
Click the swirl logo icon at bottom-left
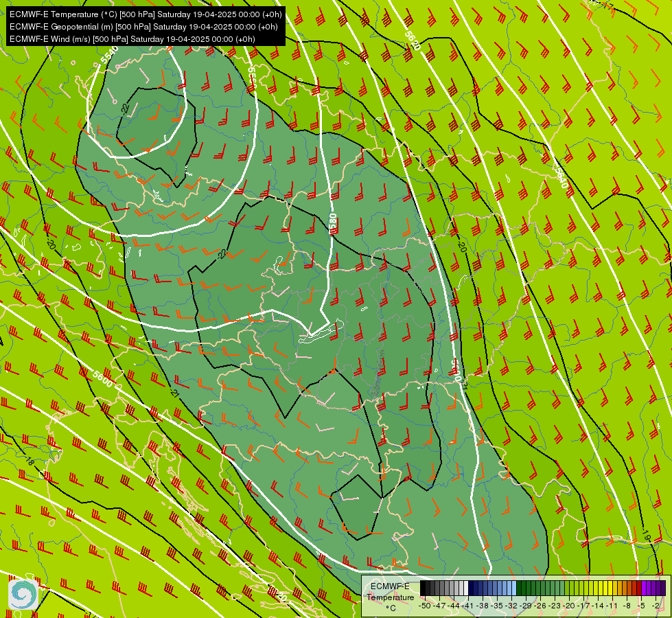pyautogui.click(x=23, y=594)
